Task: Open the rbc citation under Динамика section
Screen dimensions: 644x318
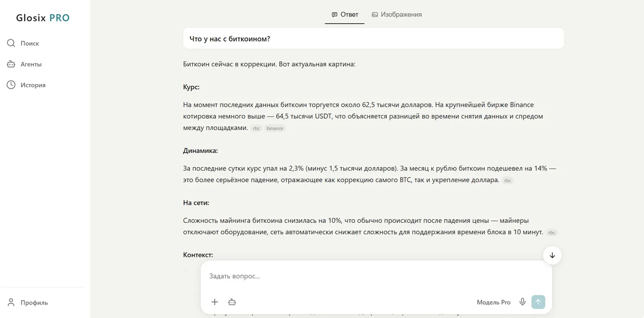Action: pyautogui.click(x=508, y=180)
